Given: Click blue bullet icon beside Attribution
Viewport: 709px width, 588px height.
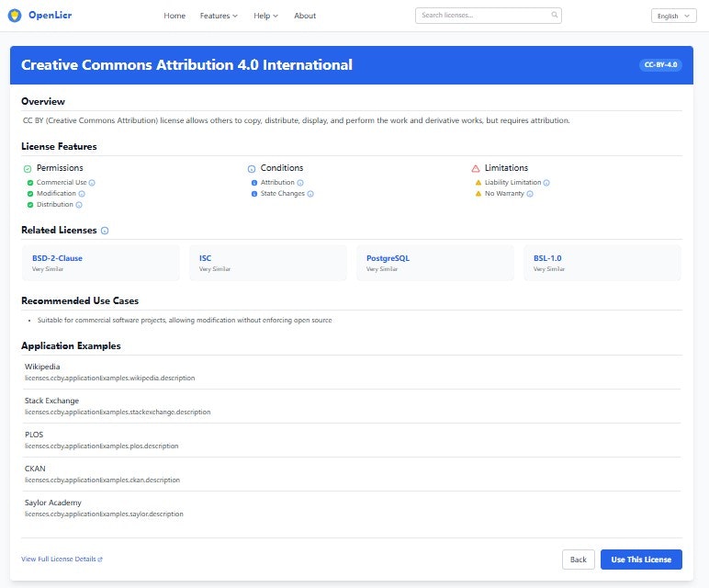Looking at the screenshot, I should pos(254,183).
